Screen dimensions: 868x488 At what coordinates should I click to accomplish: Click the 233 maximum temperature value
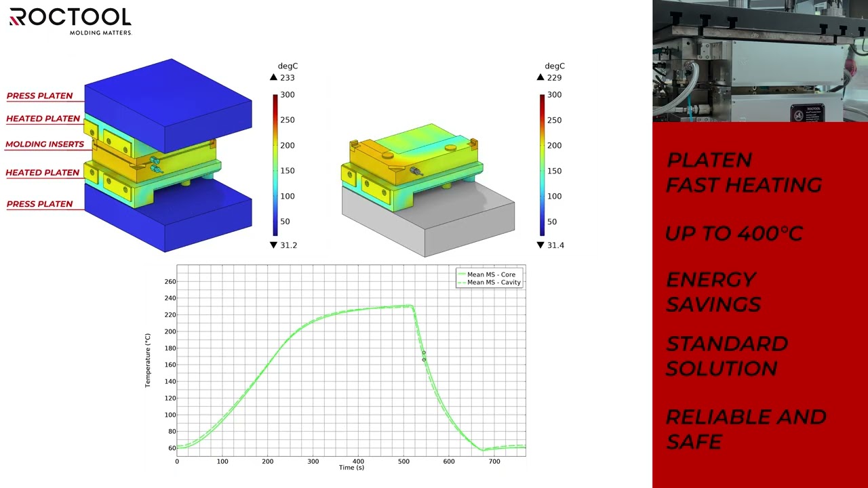[288, 78]
